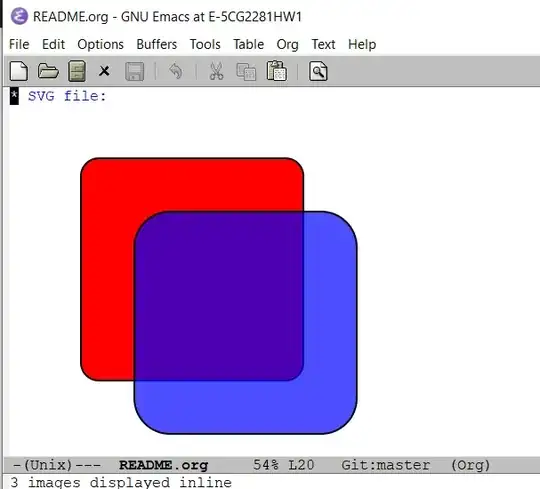Click the Save floppy disk icon
Screen dimensions: 540x489
(x=134, y=71)
